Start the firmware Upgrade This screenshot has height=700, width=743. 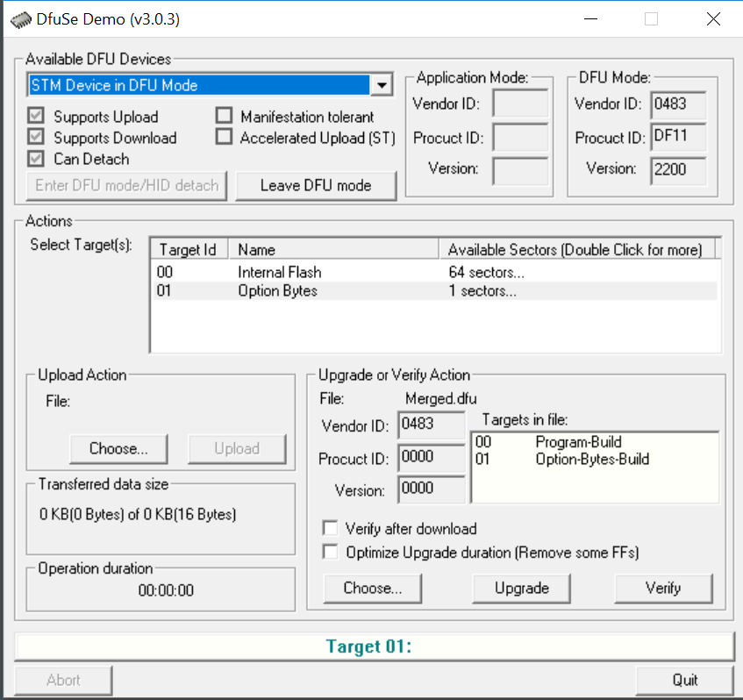click(521, 588)
